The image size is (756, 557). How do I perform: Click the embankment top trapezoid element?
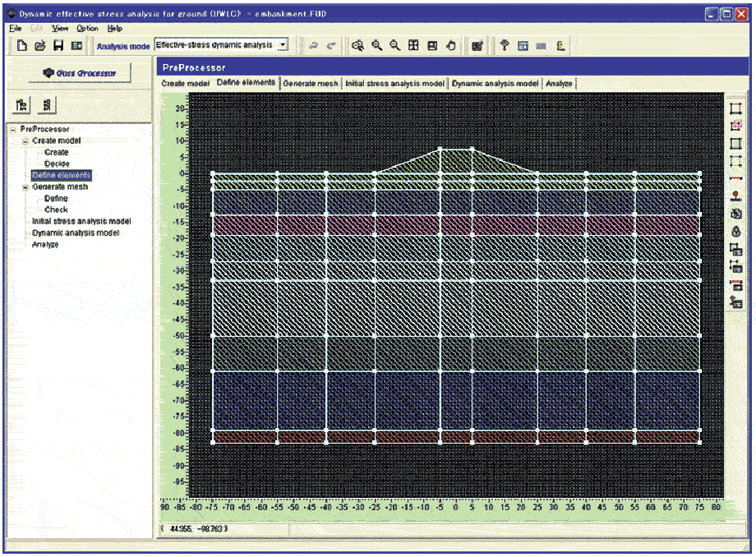click(455, 160)
